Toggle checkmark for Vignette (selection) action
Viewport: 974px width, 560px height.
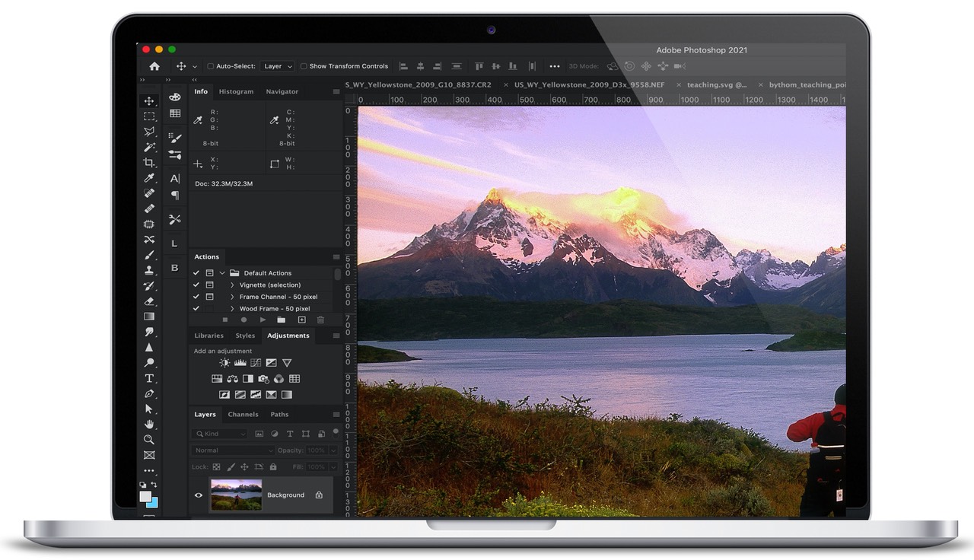196,285
